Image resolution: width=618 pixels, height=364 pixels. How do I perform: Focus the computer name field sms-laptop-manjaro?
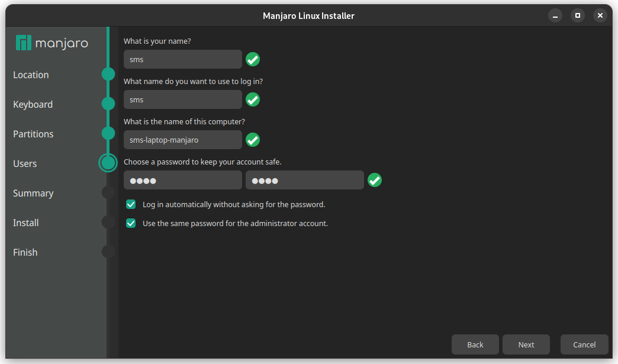[x=183, y=140]
